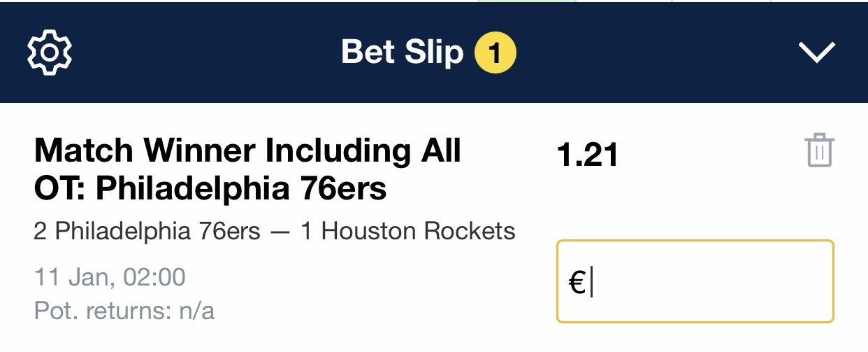The width and height of the screenshot is (868, 352).
Task: Collapse the Bet Slip with chevron
Action: pyautogui.click(x=817, y=52)
